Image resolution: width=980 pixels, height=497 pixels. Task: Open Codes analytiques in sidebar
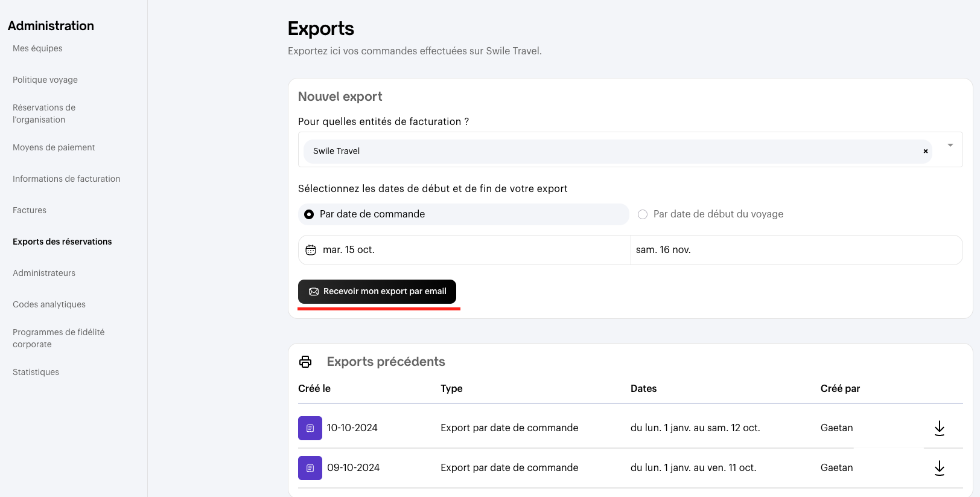49,304
